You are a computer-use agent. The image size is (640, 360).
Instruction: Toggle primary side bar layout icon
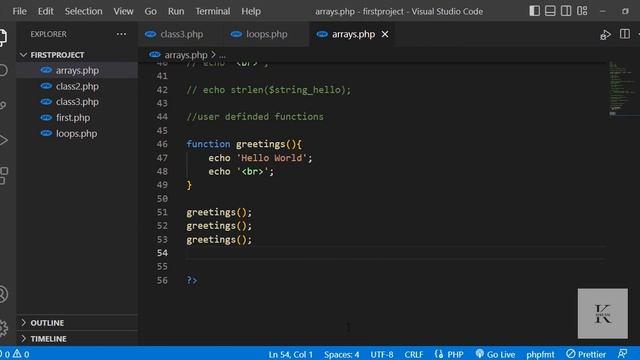click(534, 11)
